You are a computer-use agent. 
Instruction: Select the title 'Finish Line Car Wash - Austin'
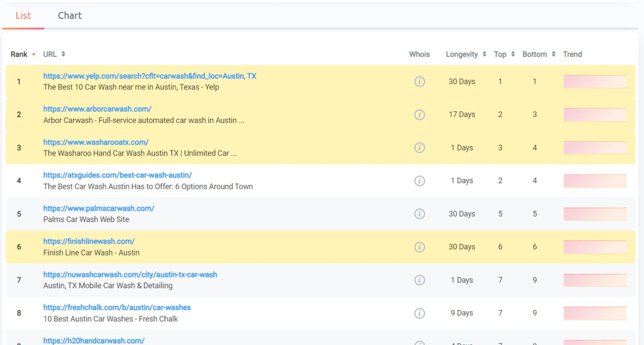(91, 252)
